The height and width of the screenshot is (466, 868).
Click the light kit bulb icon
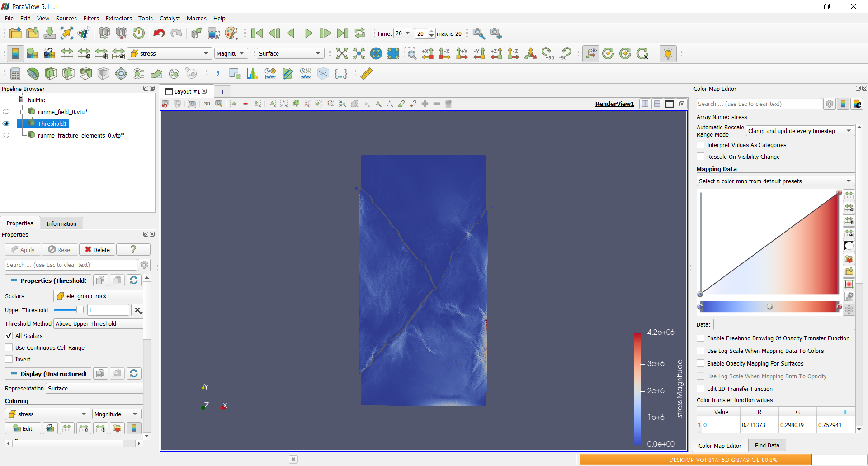click(x=668, y=53)
